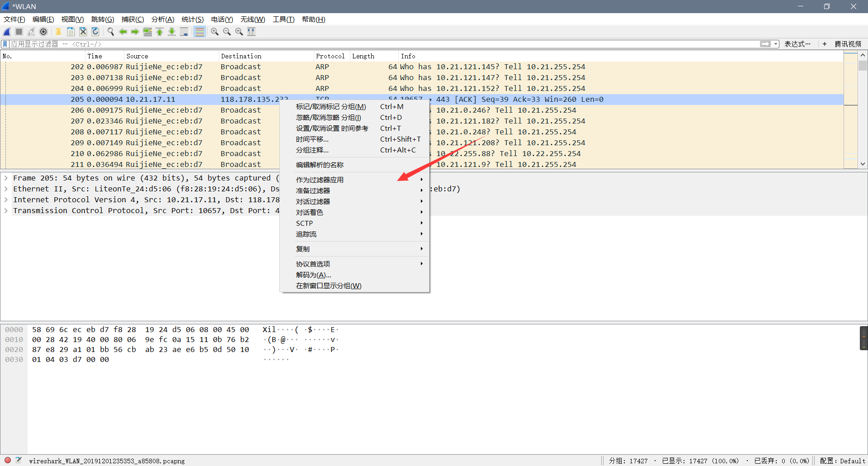868x466 pixels.
Task: Jump to last packet down-arrow icon
Action: pyautogui.click(x=172, y=32)
